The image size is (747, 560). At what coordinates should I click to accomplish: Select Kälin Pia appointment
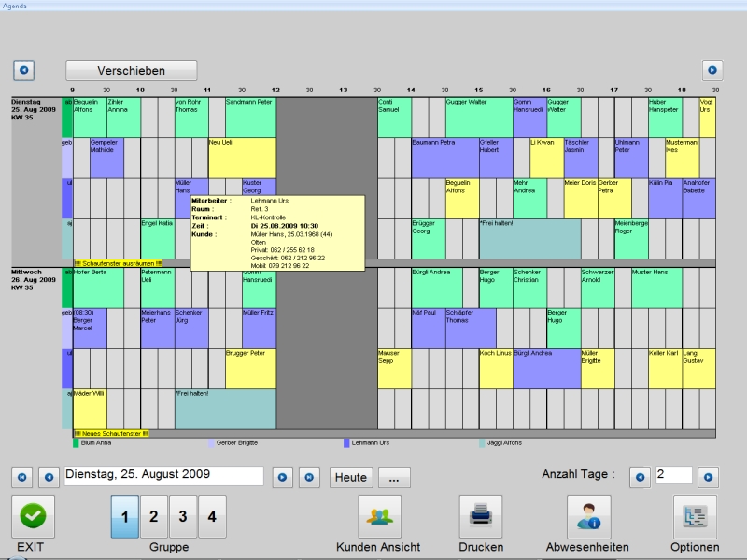[x=665, y=199]
